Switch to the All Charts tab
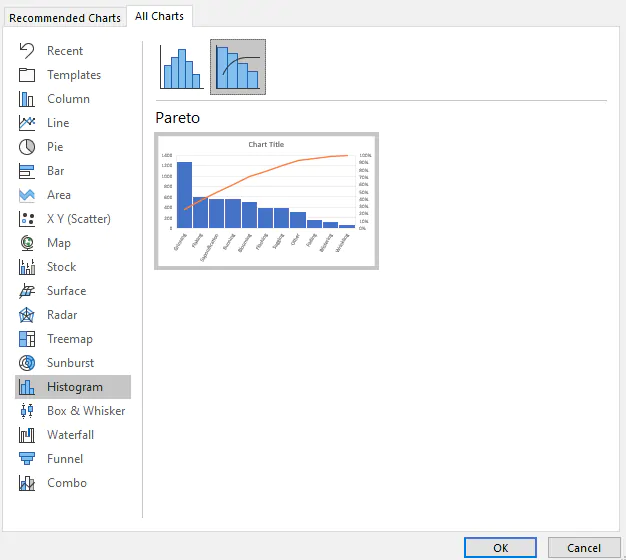Screen dimensions: 626x560 159,16
